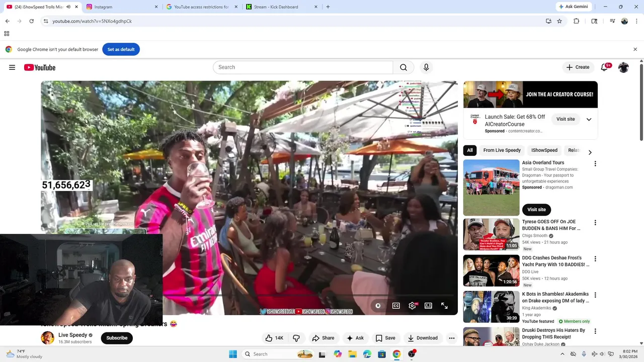Screen dimensions: 644x362
Task: Open the more actions ellipsis under the video
Action: coord(452,338)
